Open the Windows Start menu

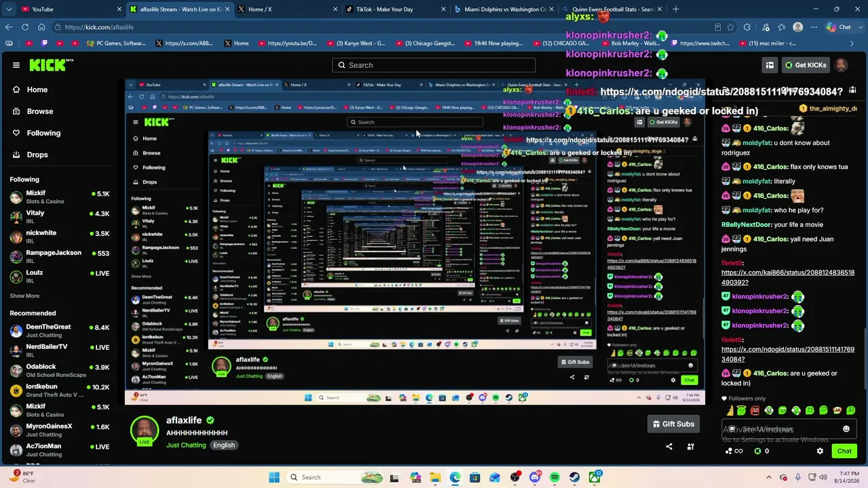click(x=274, y=477)
